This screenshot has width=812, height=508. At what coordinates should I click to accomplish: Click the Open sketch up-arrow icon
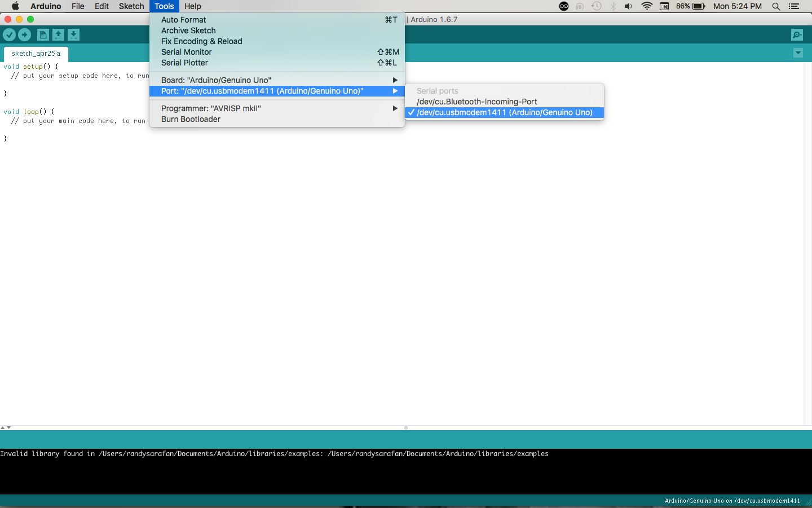pyautogui.click(x=58, y=35)
